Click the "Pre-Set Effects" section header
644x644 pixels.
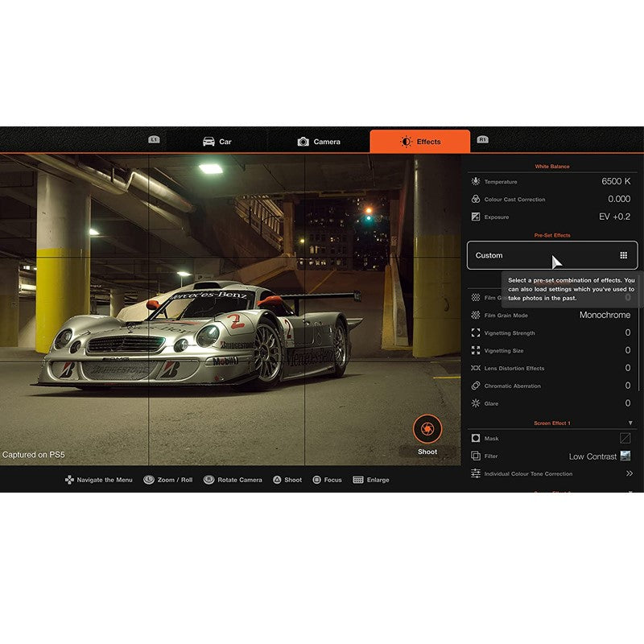pos(552,235)
